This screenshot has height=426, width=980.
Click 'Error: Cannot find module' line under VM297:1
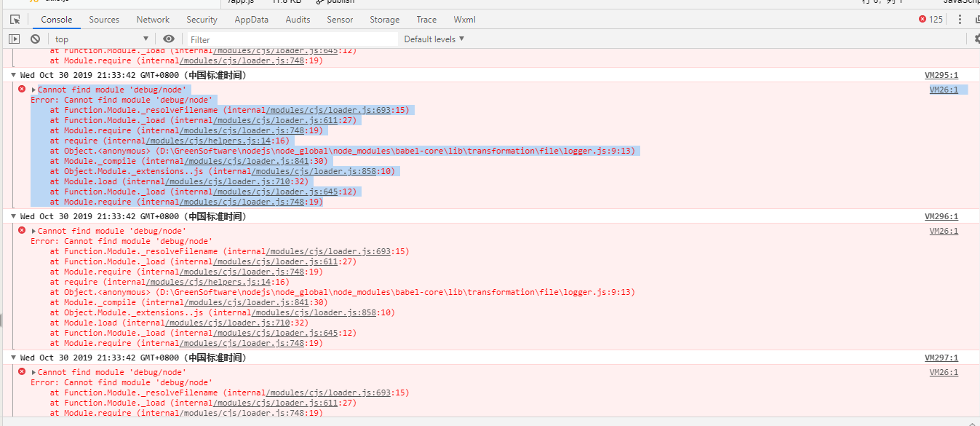pos(121,382)
